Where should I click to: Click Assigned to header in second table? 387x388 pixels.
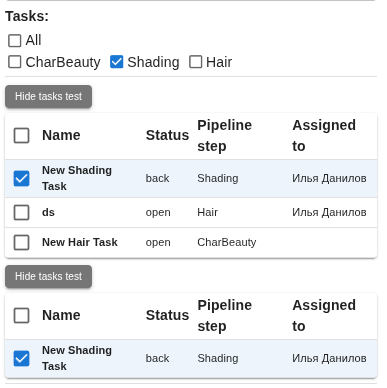324,316
